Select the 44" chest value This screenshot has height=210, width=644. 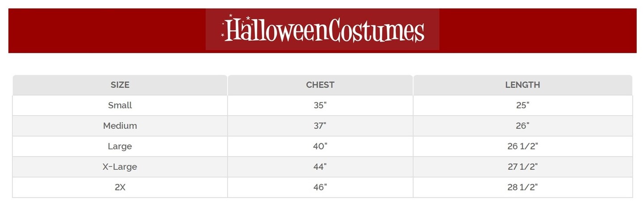click(x=320, y=167)
